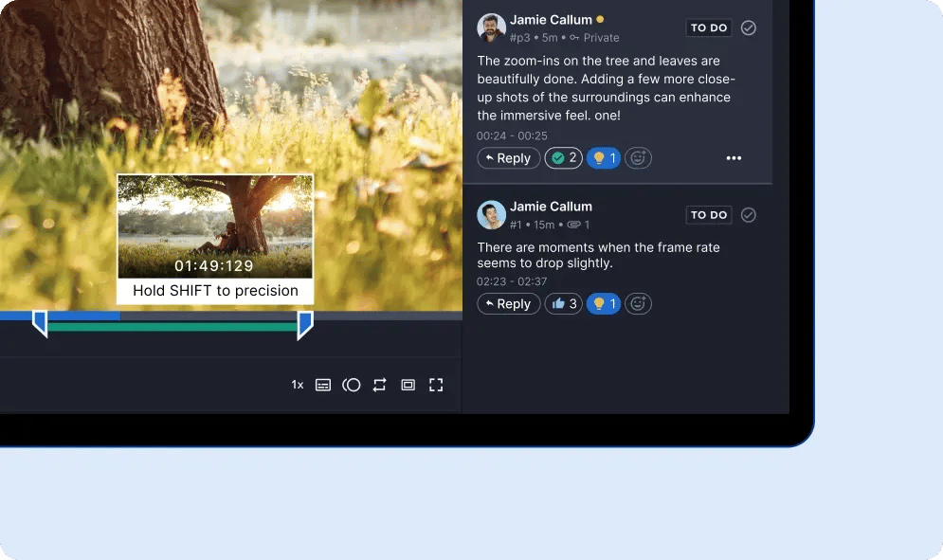Viewport: 943px width, 560px height.
Task: Open more options menu on first comment
Action: [x=734, y=158]
